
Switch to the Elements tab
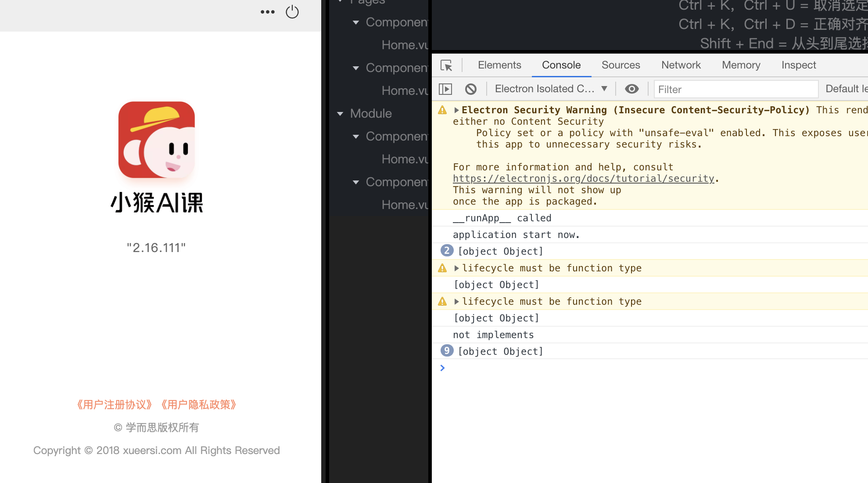499,65
